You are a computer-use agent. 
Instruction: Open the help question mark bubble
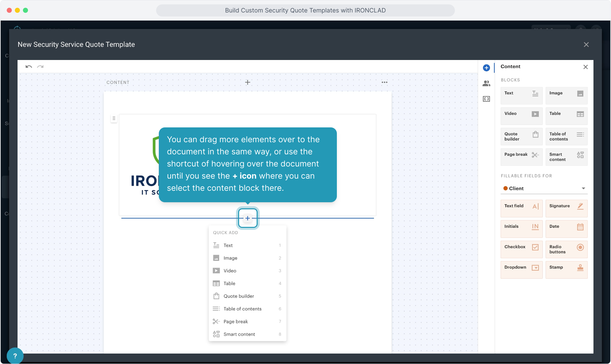(15, 356)
